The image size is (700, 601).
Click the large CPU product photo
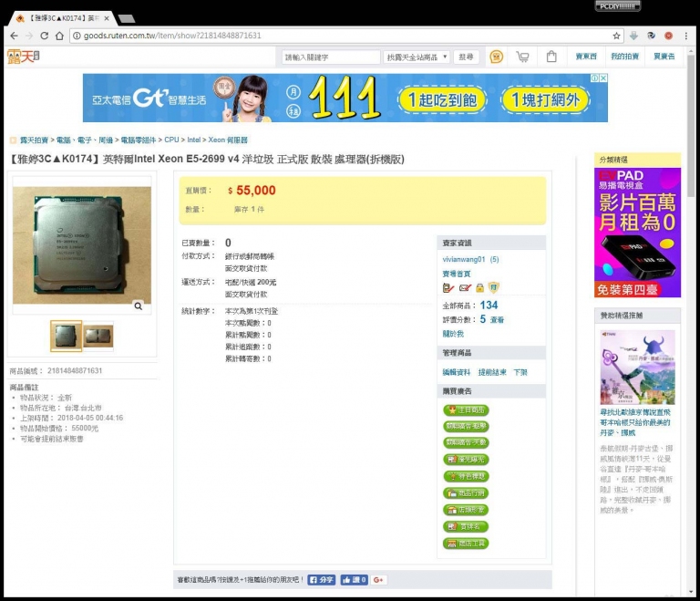(x=82, y=244)
